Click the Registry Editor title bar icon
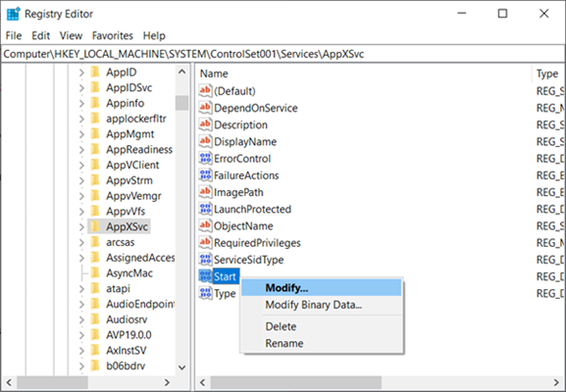This screenshot has width=566, height=392. click(14, 14)
